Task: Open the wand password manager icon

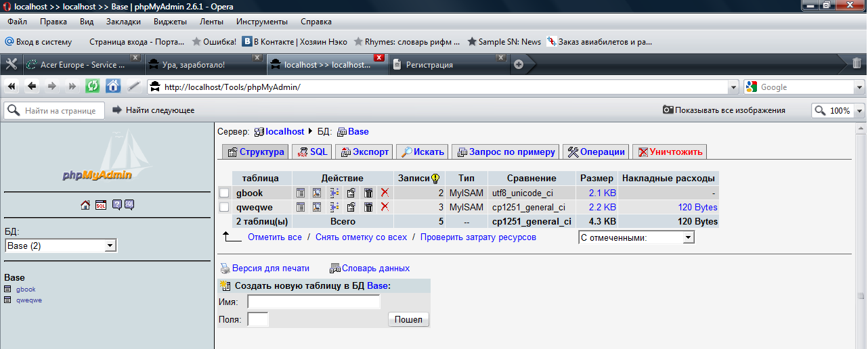Action: point(134,87)
